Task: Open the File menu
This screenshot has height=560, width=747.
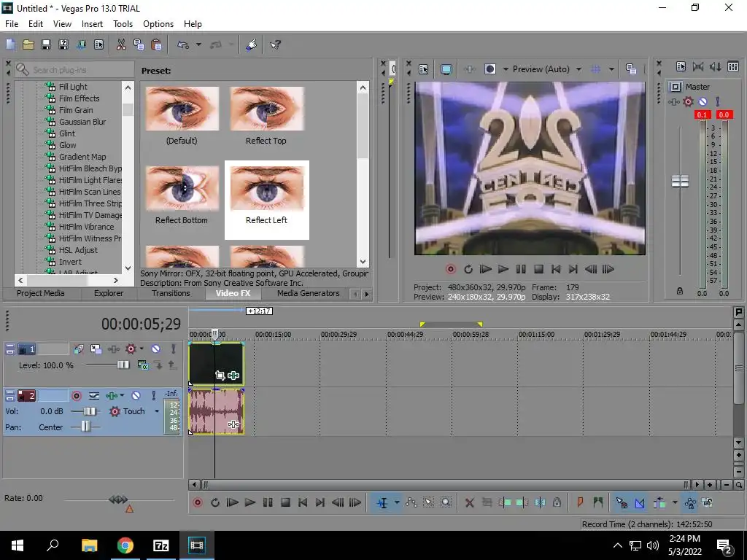Action: pyautogui.click(x=12, y=24)
